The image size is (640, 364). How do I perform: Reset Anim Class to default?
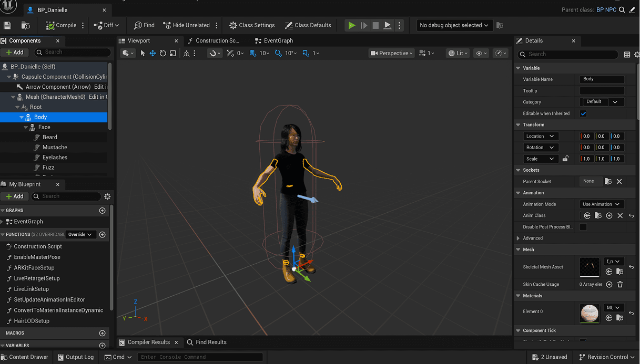pos(631,216)
